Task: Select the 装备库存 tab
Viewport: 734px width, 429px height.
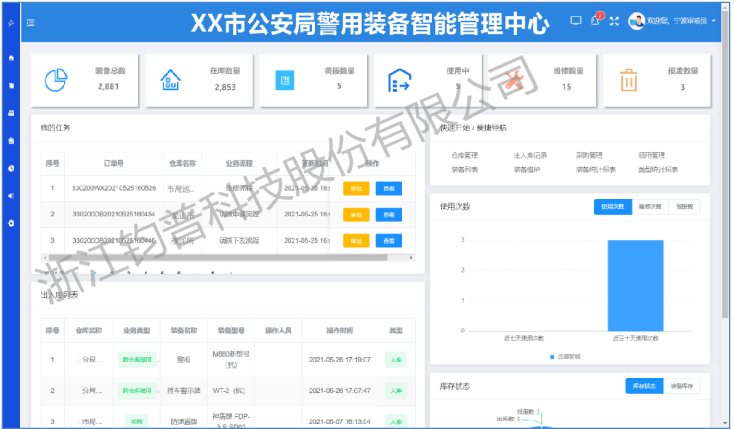Action: pyautogui.click(x=682, y=386)
